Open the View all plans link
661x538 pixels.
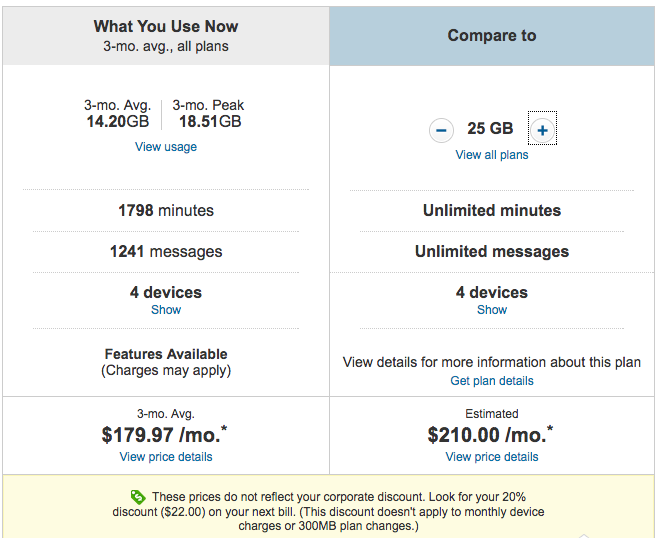pos(492,155)
